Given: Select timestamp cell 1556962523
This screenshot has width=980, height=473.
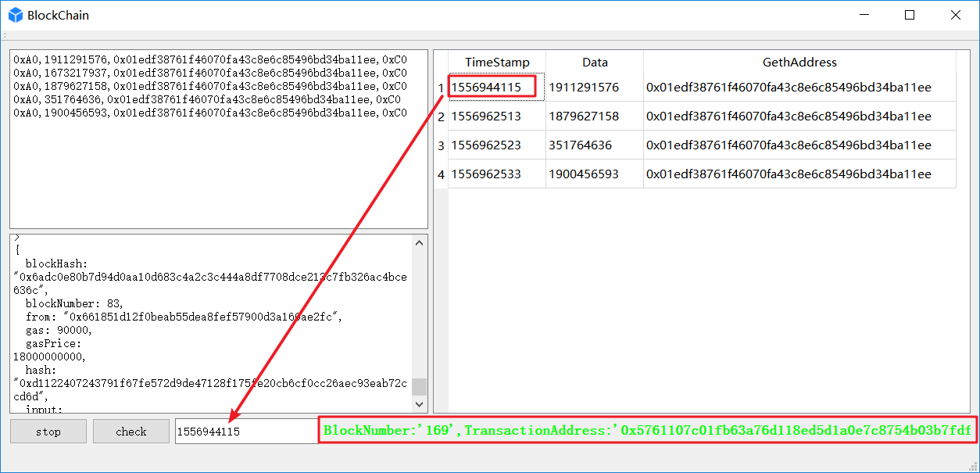Looking at the screenshot, I should 497,145.
